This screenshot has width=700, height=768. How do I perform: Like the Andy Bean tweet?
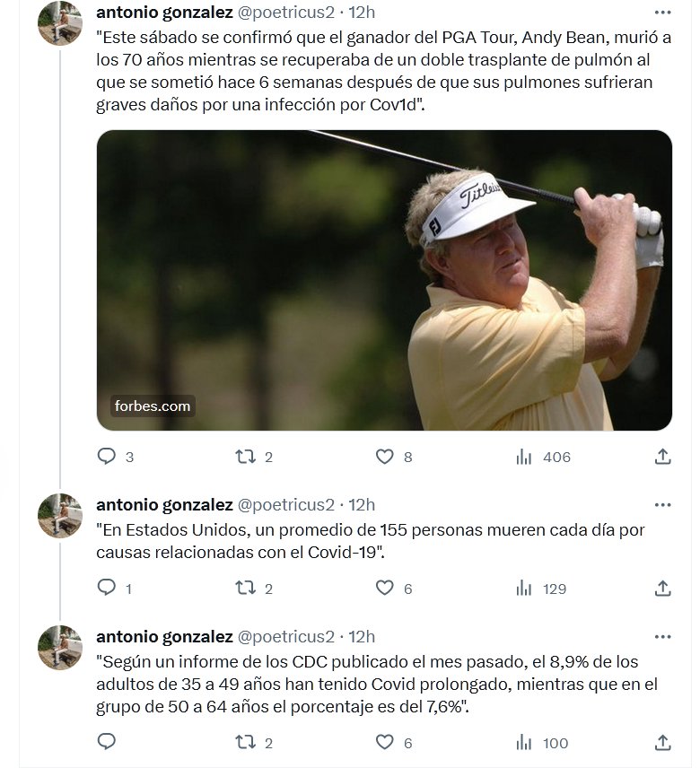tap(385, 457)
